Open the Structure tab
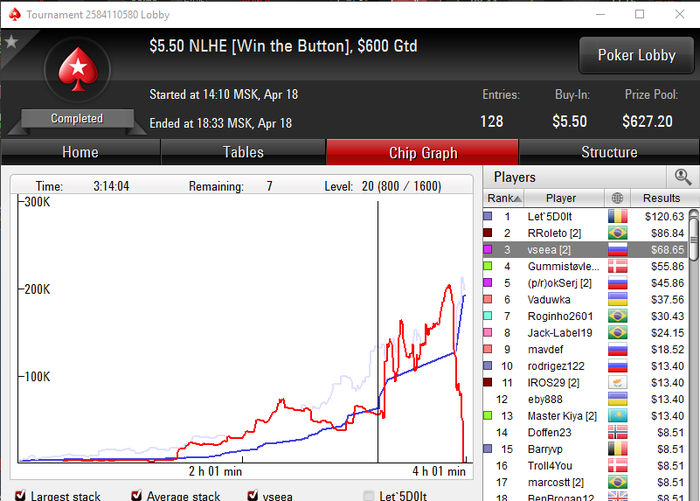700x501 pixels. [609, 152]
